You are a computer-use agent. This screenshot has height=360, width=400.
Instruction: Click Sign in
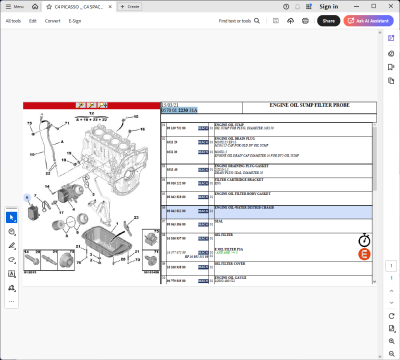coord(329,7)
